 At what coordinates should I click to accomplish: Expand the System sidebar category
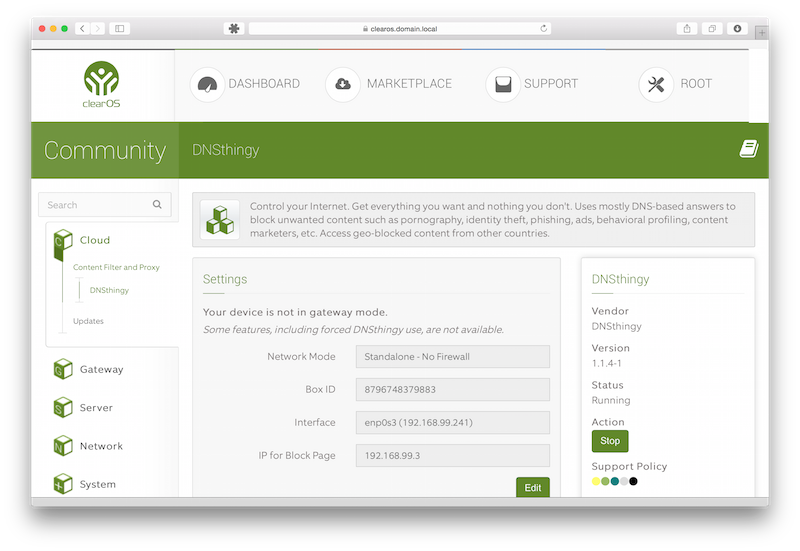click(x=98, y=484)
